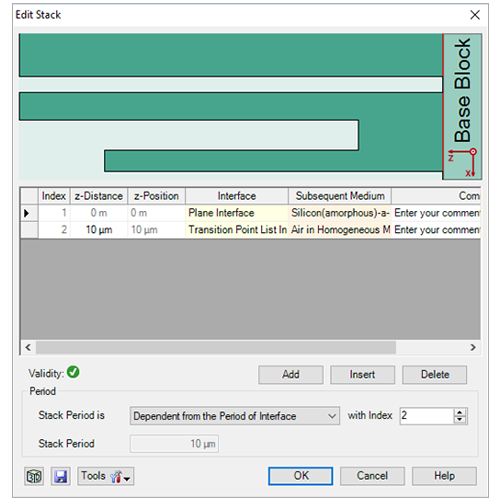
Task: Click the Add button
Action: (291, 375)
